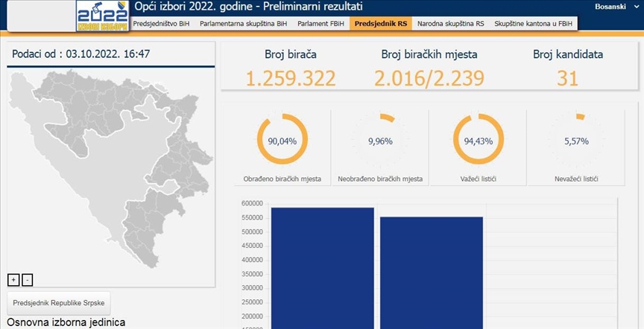The height and width of the screenshot is (329, 644).
Task: Go to Narodna skupština RS tab
Action: [450, 24]
